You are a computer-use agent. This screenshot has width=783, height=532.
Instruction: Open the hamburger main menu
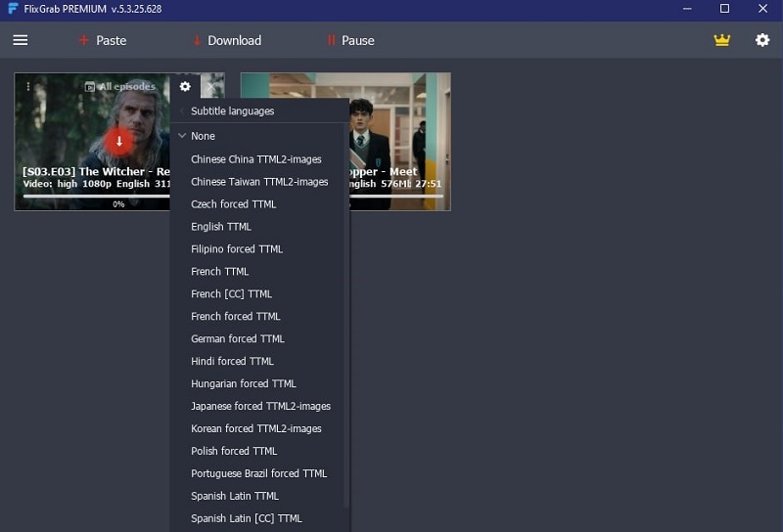pos(21,40)
